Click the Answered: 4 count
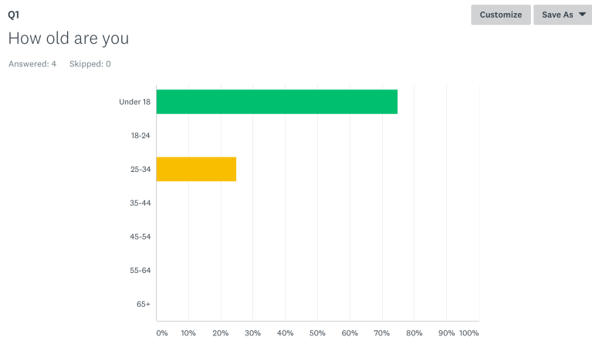Image resolution: width=592 pixels, height=364 pixels. 32,64
